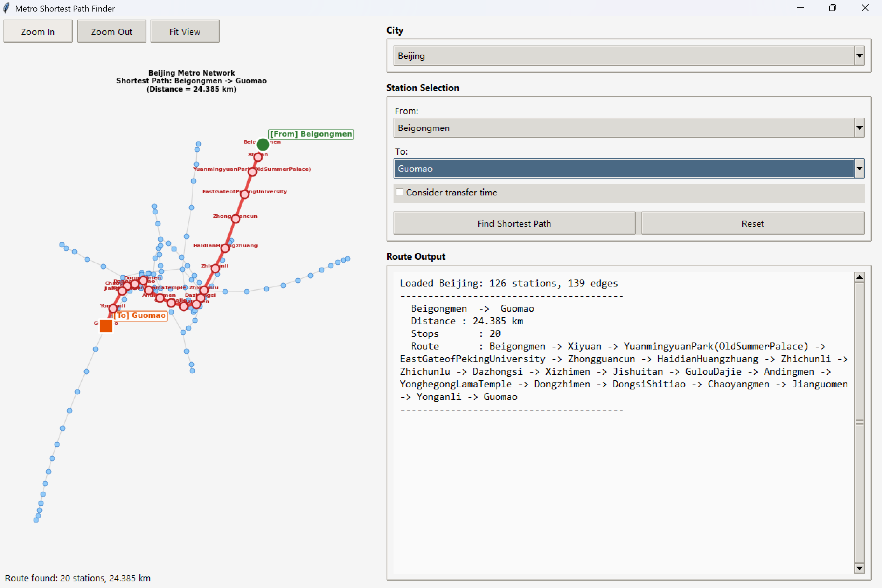Image resolution: width=882 pixels, height=588 pixels.
Task: Enable the Consider transfer time checkbox
Action: [x=400, y=192]
